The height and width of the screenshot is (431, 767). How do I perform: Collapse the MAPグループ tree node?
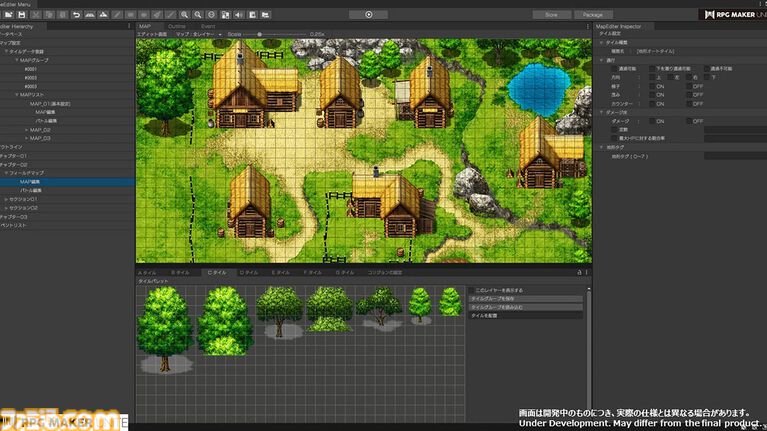[16, 60]
